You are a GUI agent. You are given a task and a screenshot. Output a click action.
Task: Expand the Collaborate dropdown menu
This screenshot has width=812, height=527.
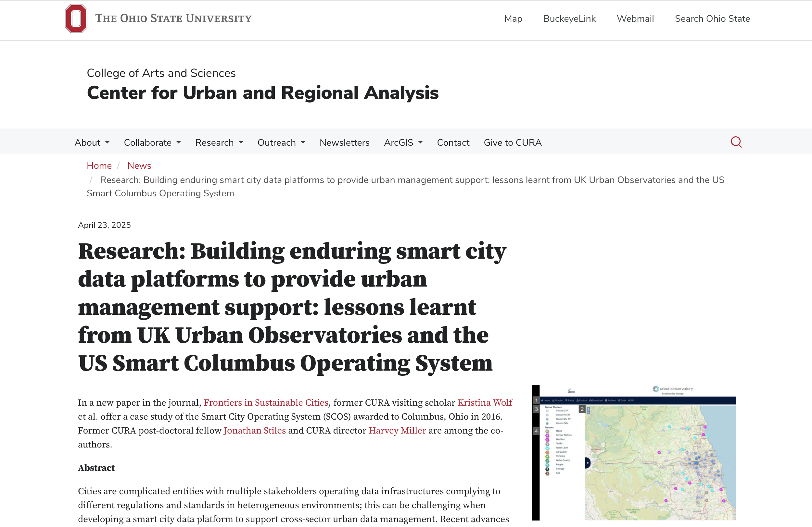[152, 142]
